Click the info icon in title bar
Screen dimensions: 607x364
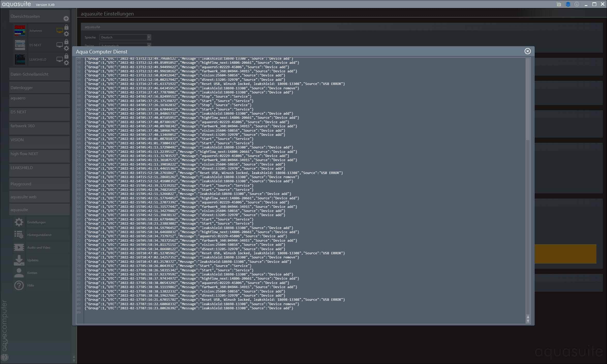pyautogui.click(x=577, y=4)
